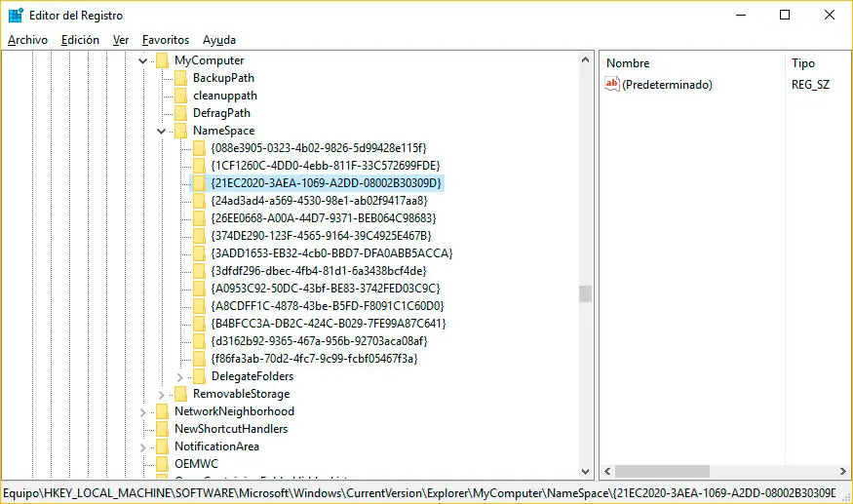Expand the RemovableStorage key

[x=162, y=395]
